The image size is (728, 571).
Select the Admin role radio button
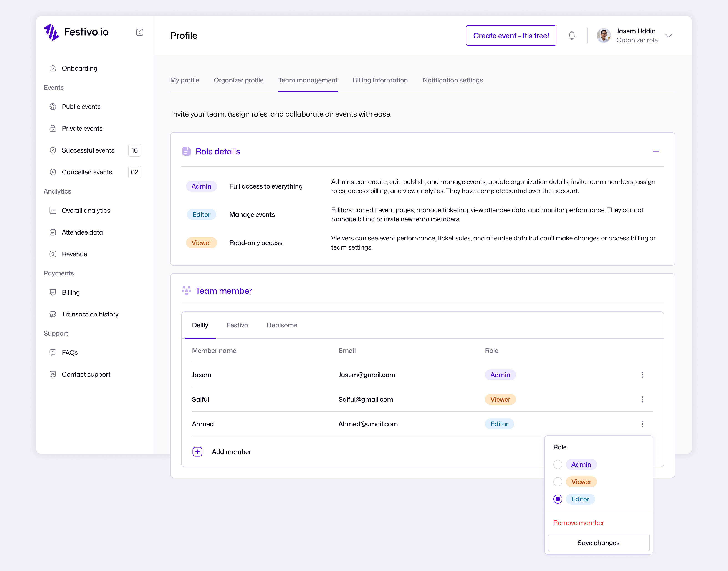pyautogui.click(x=558, y=464)
